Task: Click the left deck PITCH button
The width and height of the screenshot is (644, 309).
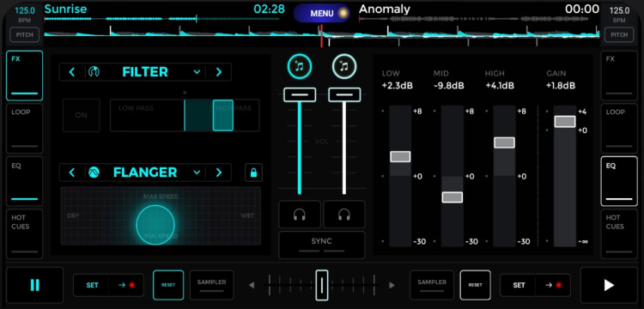Action: tap(25, 35)
